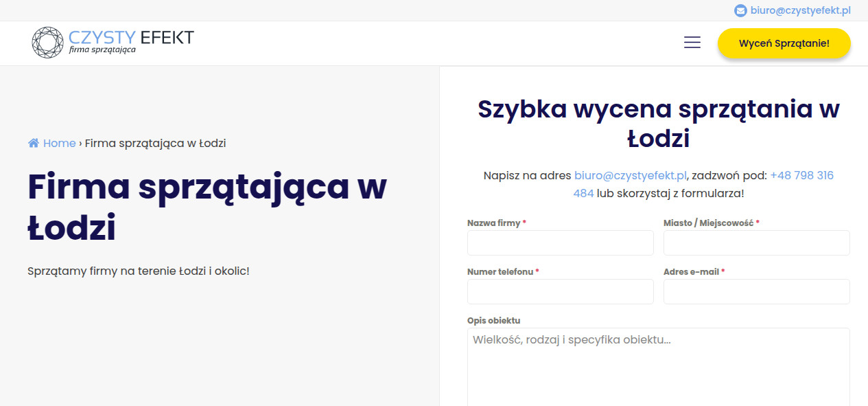Viewport: 868px width, 406px height.
Task: Go to the "Home" breadcrumb text link
Action: pos(59,143)
